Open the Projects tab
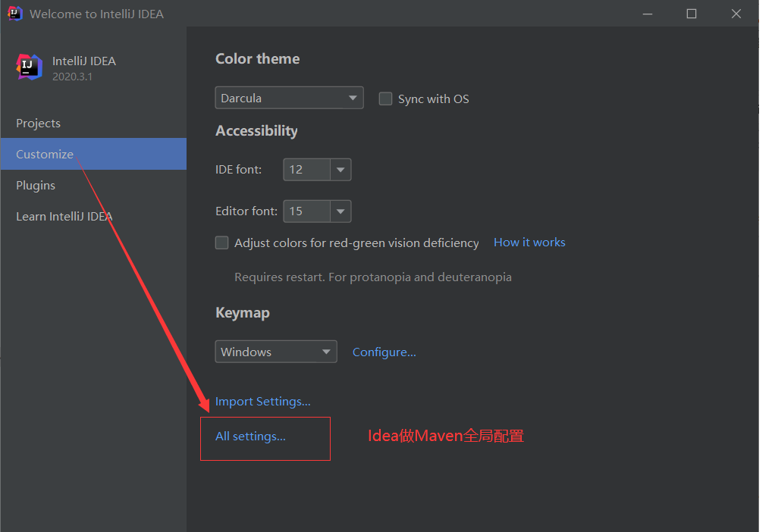 (39, 124)
